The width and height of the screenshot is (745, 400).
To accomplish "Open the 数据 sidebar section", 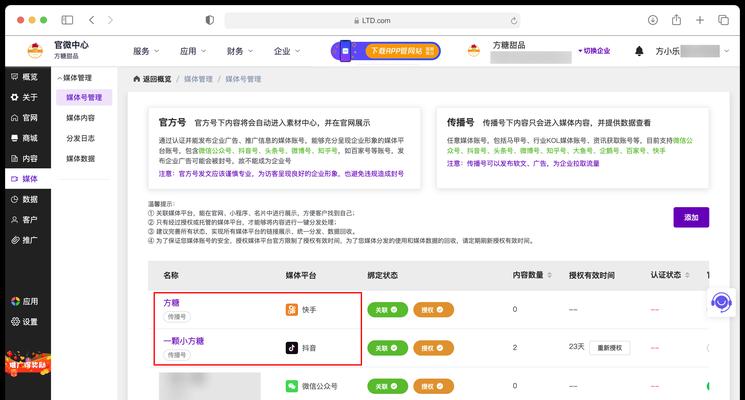I will pyautogui.click(x=24, y=200).
